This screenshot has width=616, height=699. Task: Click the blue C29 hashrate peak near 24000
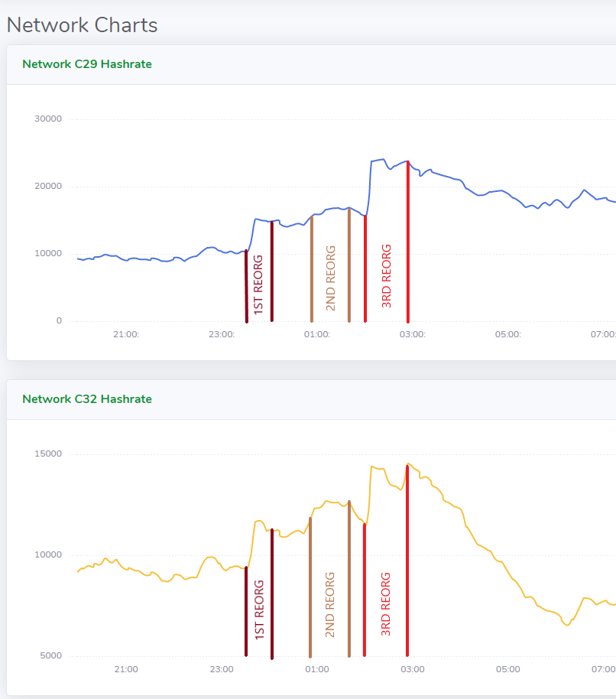click(x=382, y=159)
